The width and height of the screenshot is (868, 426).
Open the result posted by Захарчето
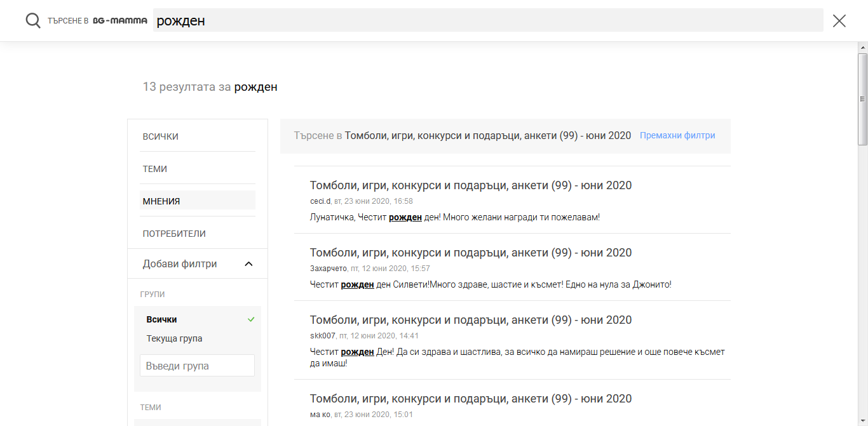[470, 253]
